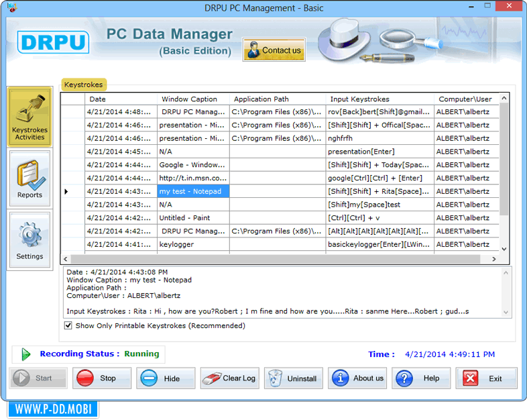
Task: Select the 'keylogger' window caption cell
Action: [x=193, y=244]
